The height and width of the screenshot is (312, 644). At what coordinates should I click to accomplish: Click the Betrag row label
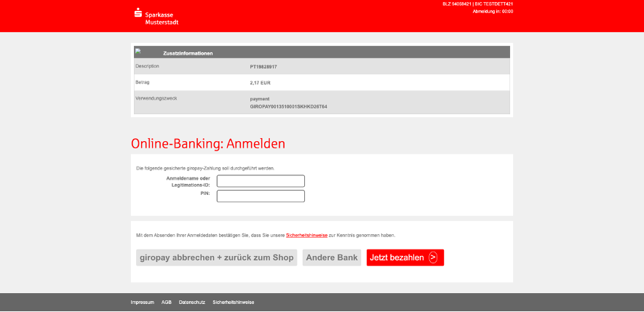tap(143, 82)
